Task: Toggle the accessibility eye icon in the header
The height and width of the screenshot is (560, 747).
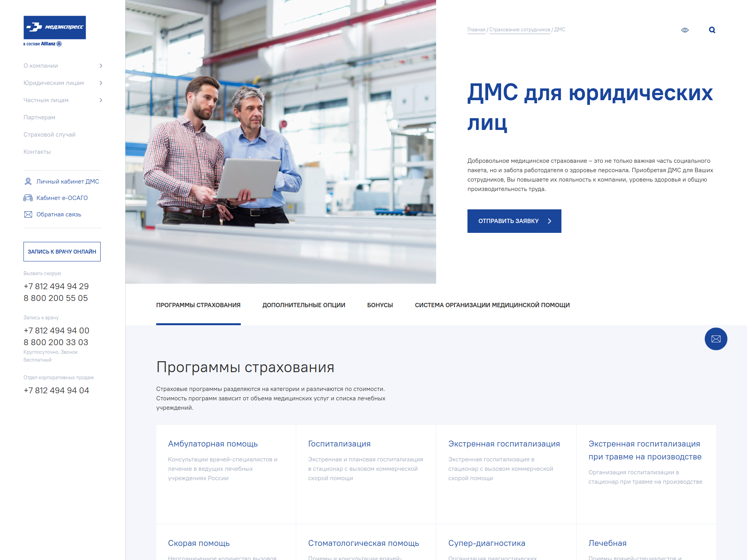Action: pos(685,30)
